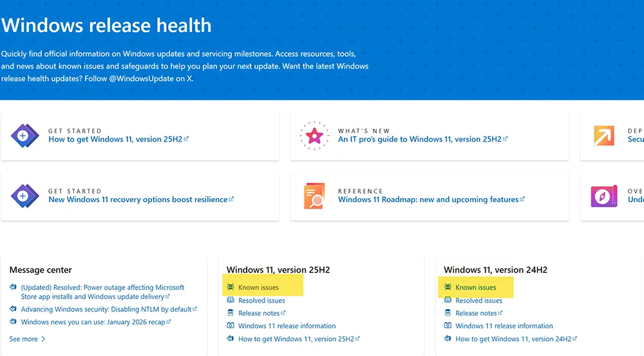Open the Power outage Microsoft Store resolved message
The image size is (644, 356).
coord(102,292)
